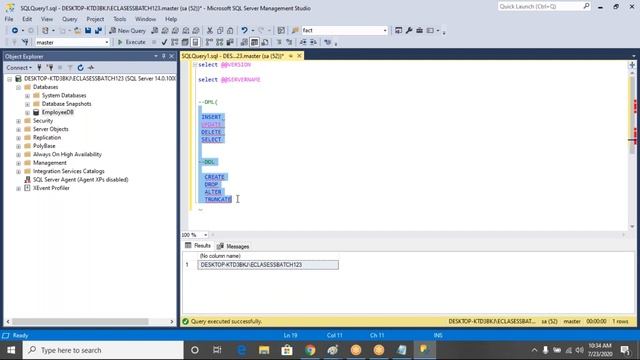This screenshot has height=360, width=640.
Task: Switch output to Results to Text
Action: pyautogui.click(x=244, y=42)
